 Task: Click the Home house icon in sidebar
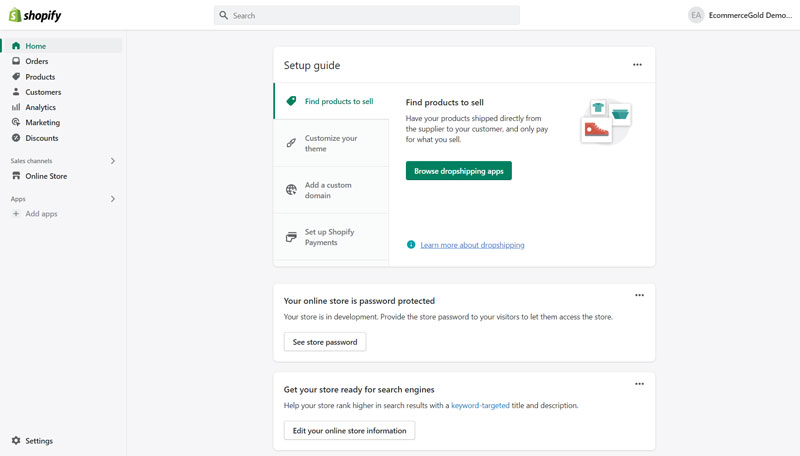coord(16,45)
